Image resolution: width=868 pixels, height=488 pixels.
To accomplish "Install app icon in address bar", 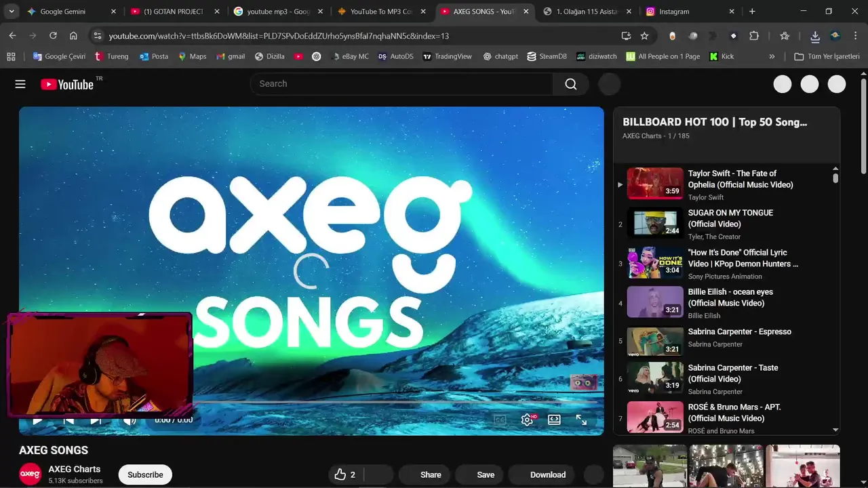I will [626, 36].
